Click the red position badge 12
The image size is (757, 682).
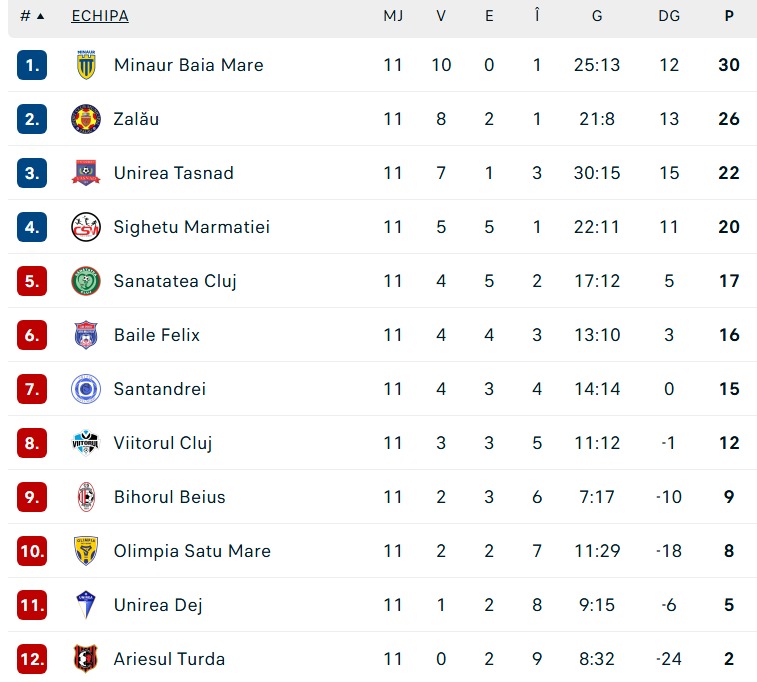click(32, 659)
